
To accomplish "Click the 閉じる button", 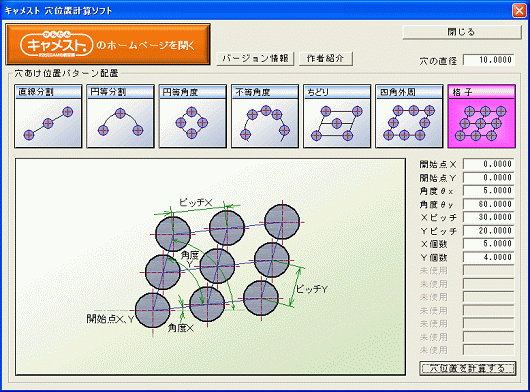I will (x=462, y=32).
